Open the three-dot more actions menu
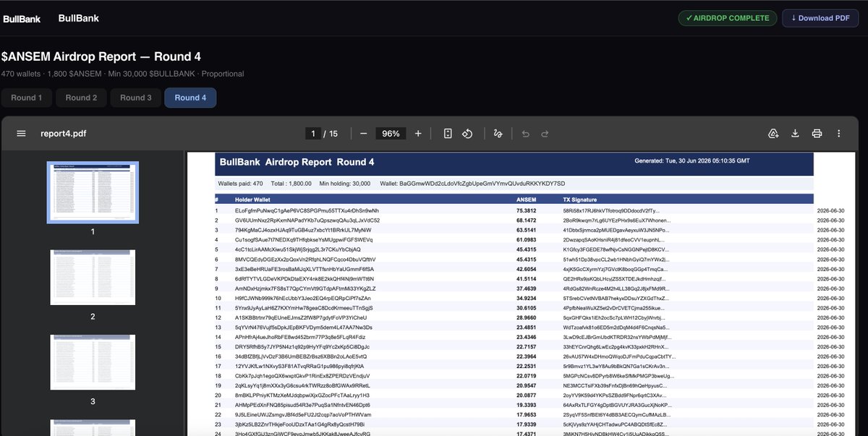Screen dimensions: 868x436 pyautogui.click(x=838, y=134)
